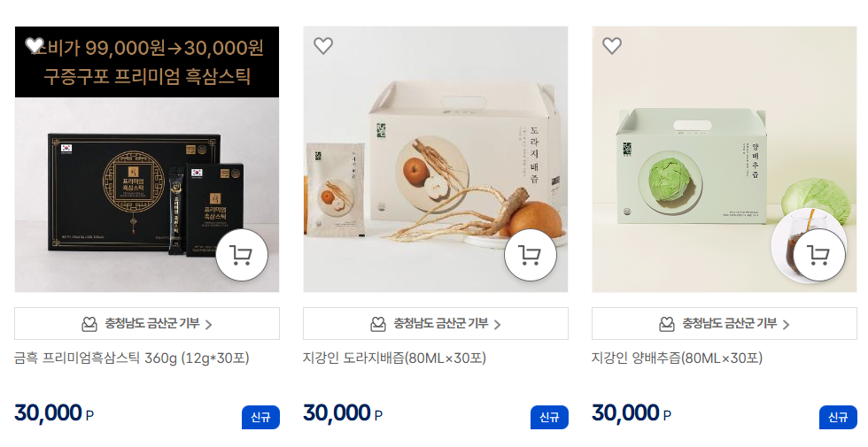Image resolution: width=868 pixels, height=447 pixels.
Task: Open 금흑 프리미엄흑삼스틱 360g product title
Action: click(x=132, y=358)
